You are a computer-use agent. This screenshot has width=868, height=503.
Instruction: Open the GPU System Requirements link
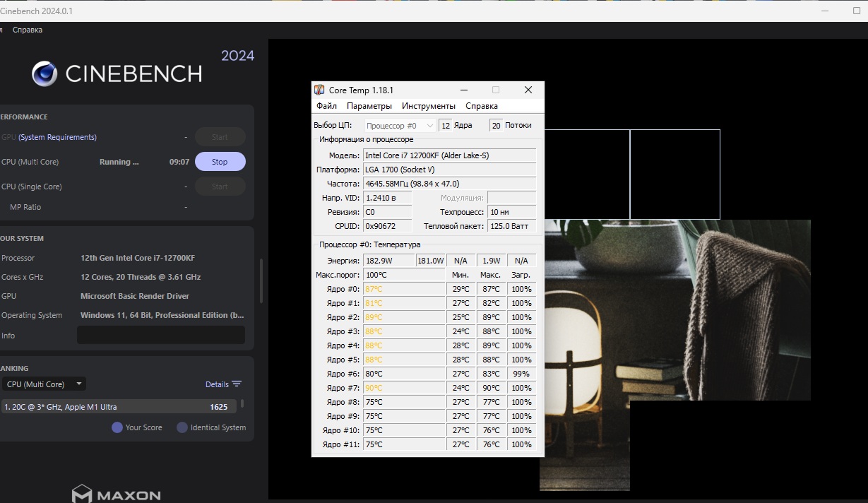coord(57,137)
